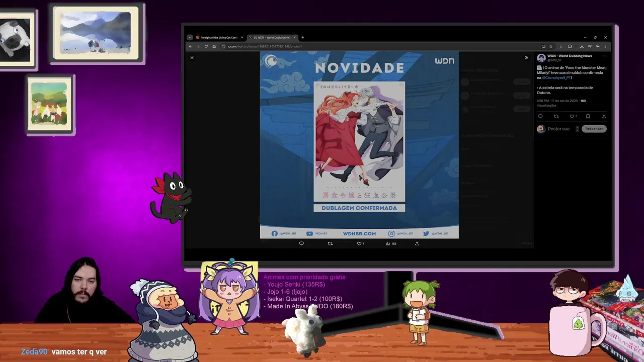This screenshot has width=644, height=362.
Task: View analytics icon showing 162 below the image
Action: pos(391,243)
